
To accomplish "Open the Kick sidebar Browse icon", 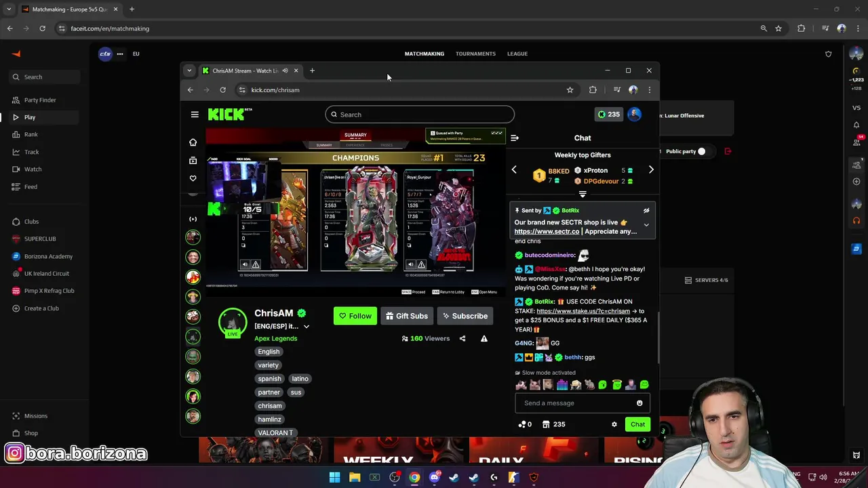I will tap(193, 161).
